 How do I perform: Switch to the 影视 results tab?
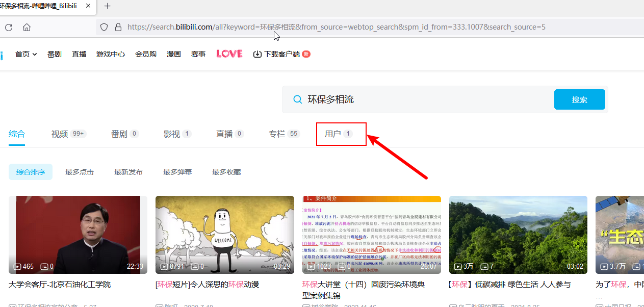[x=177, y=134]
